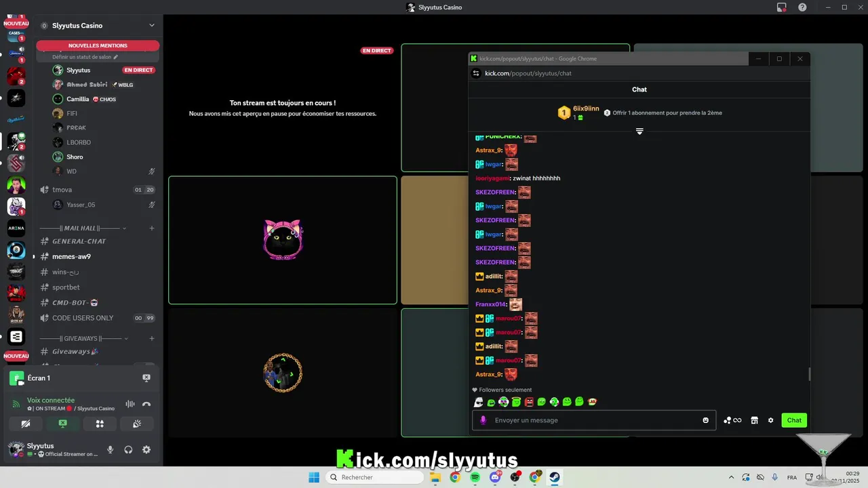This screenshot has width=868, height=488.
Task: Open the Kick chat shop icon
Action: pyautogui.click(x=754, y=420)
